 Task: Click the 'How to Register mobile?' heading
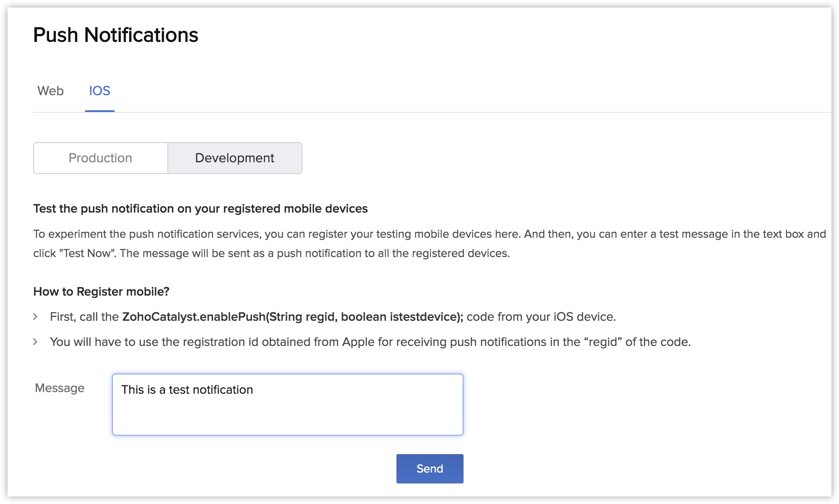101,292
